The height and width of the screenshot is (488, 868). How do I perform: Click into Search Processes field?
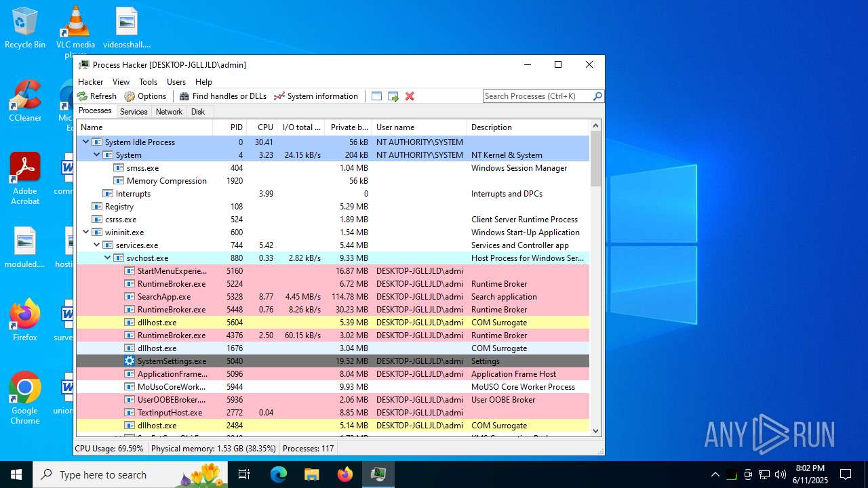(x=537, y=96)
